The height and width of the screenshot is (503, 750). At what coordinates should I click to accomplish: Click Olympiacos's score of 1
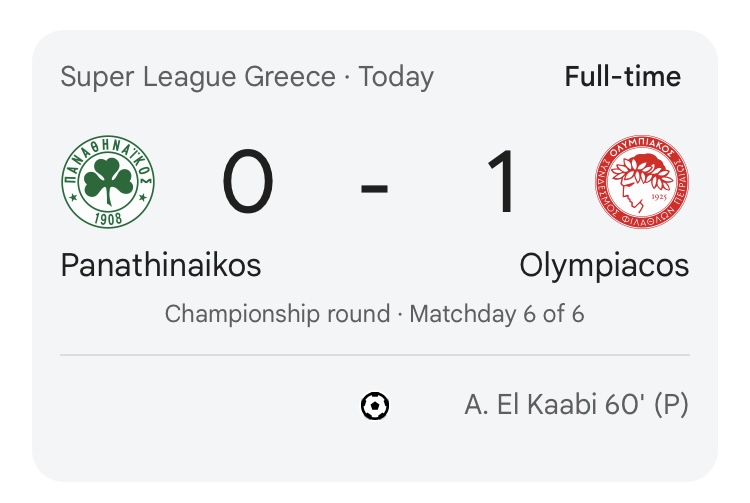coord(501,183)
